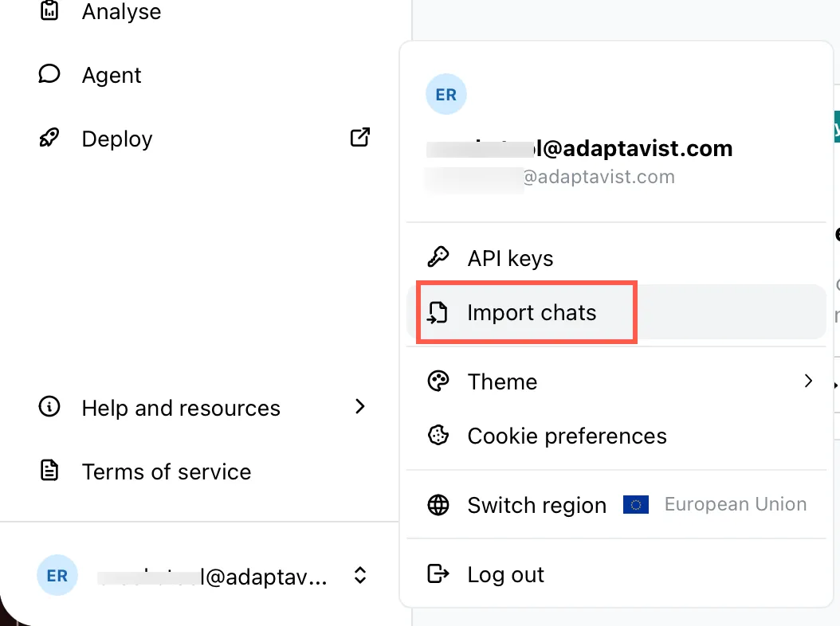Click the grey adaptavist.com email subtitle
Screen dimensions: 840x626
[x=550, y=177]
